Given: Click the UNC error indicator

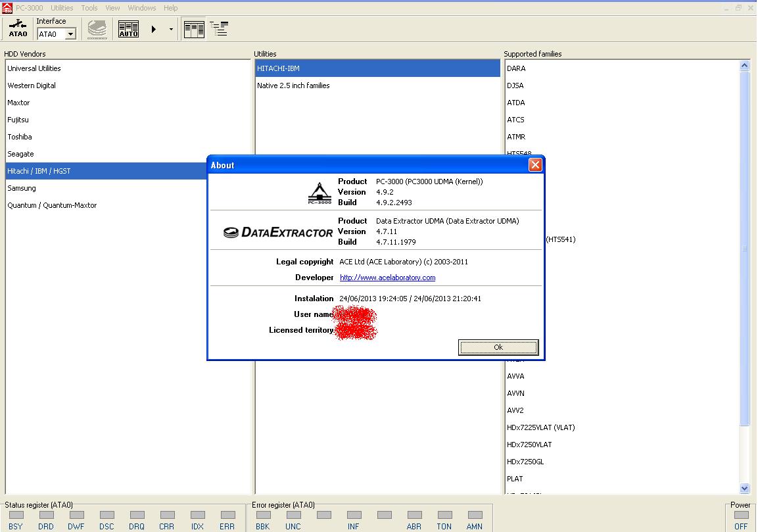Looking at the screenshot, I should (293, 515).
